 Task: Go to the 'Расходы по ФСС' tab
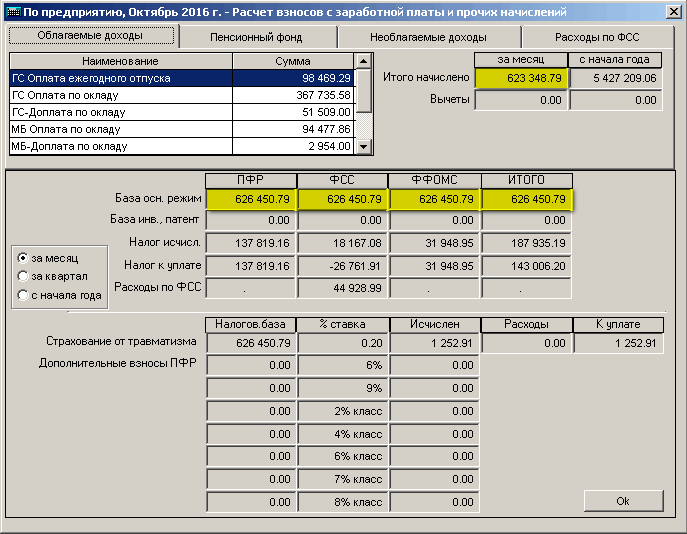coord(598,37)
